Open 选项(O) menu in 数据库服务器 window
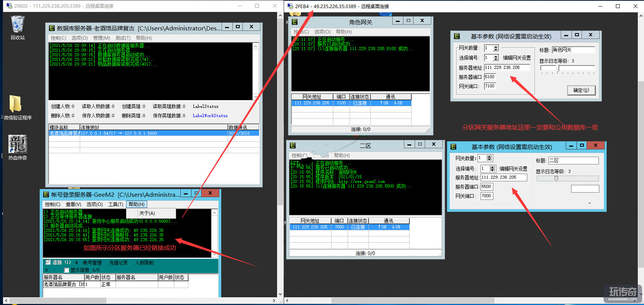644x305 pixels. click(80, 38)
